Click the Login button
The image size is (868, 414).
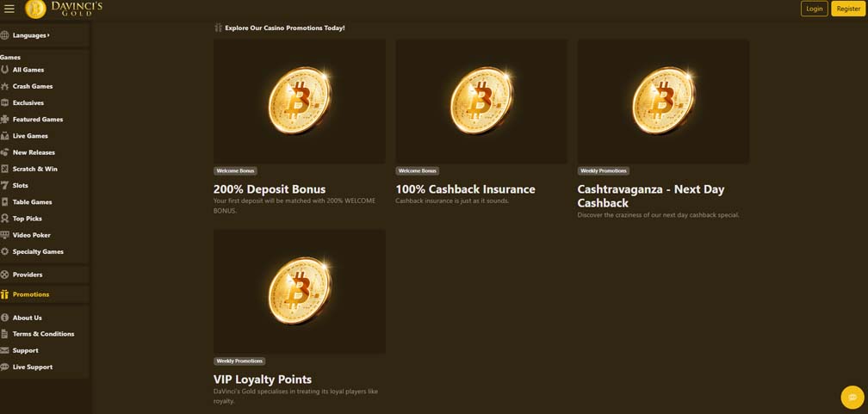pyautogui.click(x=815, y=9)
